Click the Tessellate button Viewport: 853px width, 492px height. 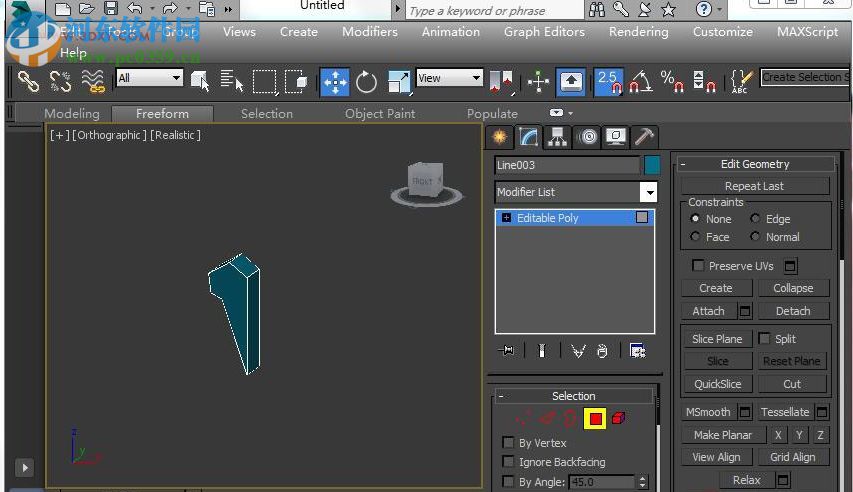point(785,412)
